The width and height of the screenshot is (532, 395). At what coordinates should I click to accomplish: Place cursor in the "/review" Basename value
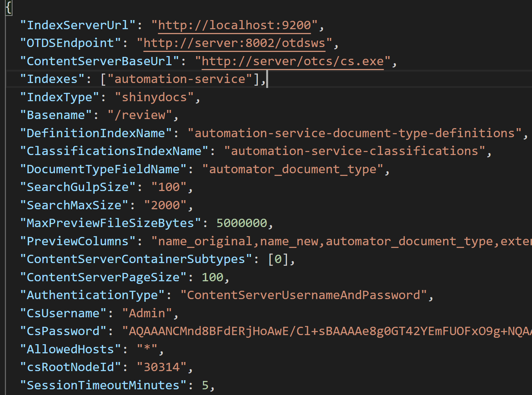140,115
